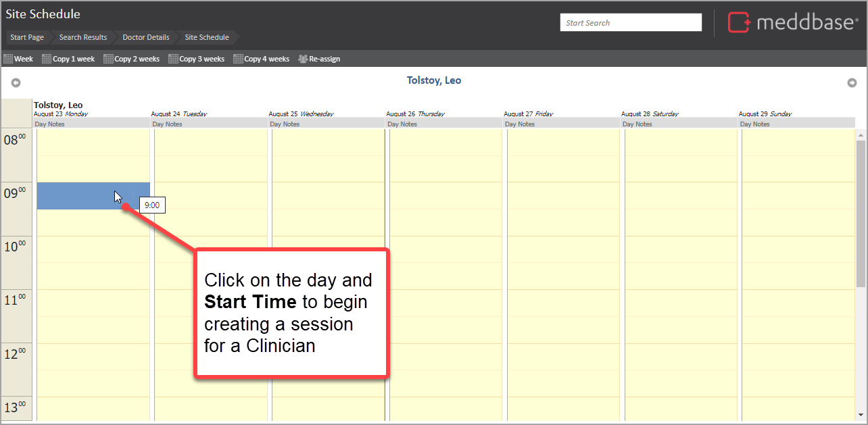Screen dimensions: 868x425
Task: Open the Doctor Details breadcrumb
Action: pos(146,37)
